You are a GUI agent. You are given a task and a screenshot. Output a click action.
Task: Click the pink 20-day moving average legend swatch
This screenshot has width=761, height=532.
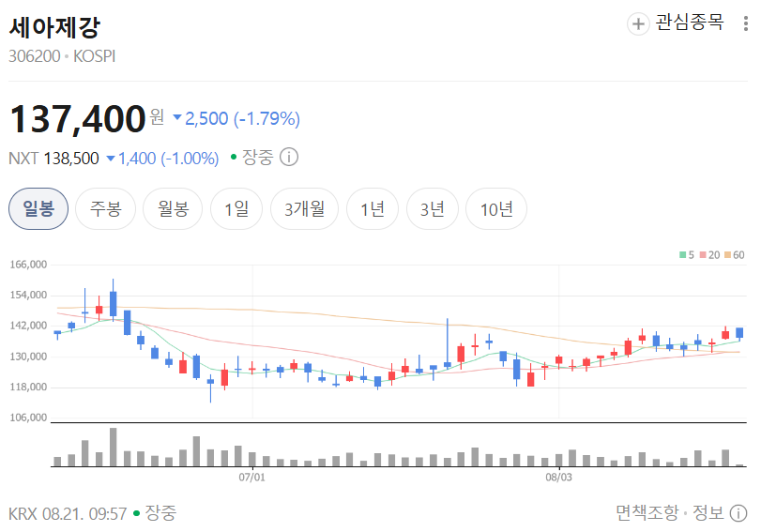coord(703,255)
